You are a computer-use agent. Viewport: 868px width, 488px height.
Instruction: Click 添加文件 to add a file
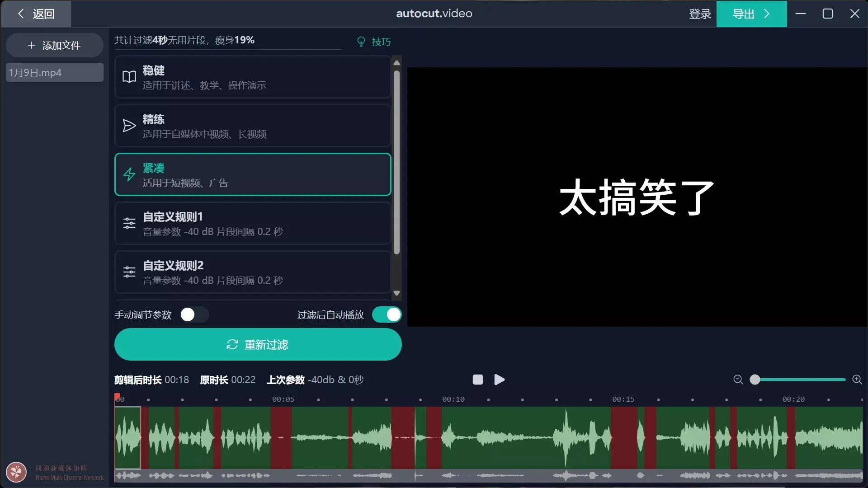[x=54, y=45]
